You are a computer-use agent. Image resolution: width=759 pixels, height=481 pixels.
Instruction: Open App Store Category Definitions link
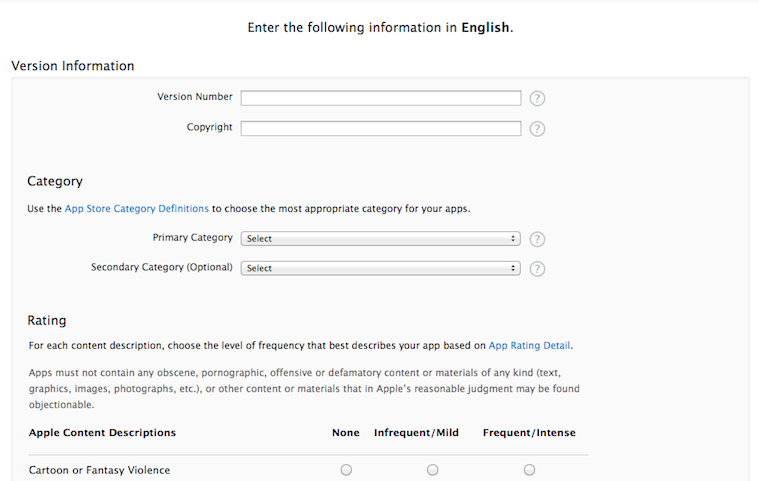pos(137,209)
